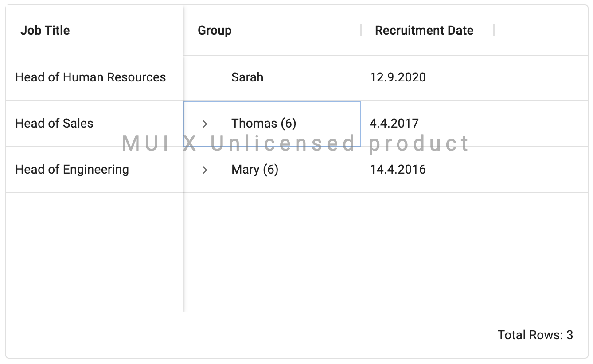Select the Head of Human Resources cell
Screen dimensions: 593x364
pyautogui.click(x=95, y=77)
